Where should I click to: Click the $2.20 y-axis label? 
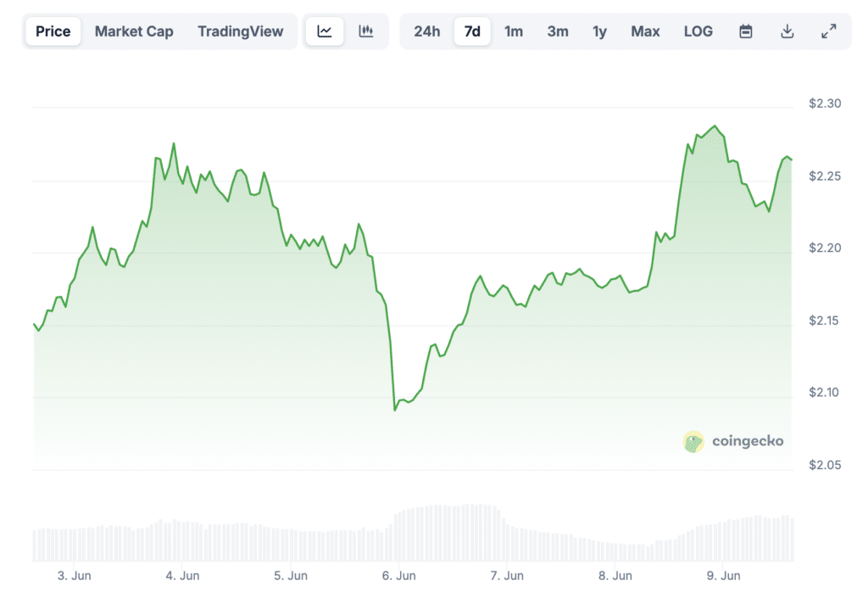[x=825, y=248]
